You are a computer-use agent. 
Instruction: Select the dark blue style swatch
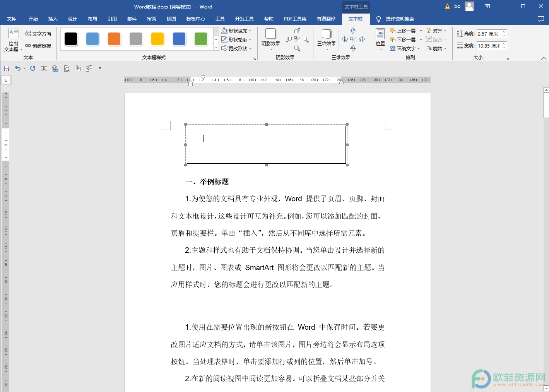click(179, 39)
